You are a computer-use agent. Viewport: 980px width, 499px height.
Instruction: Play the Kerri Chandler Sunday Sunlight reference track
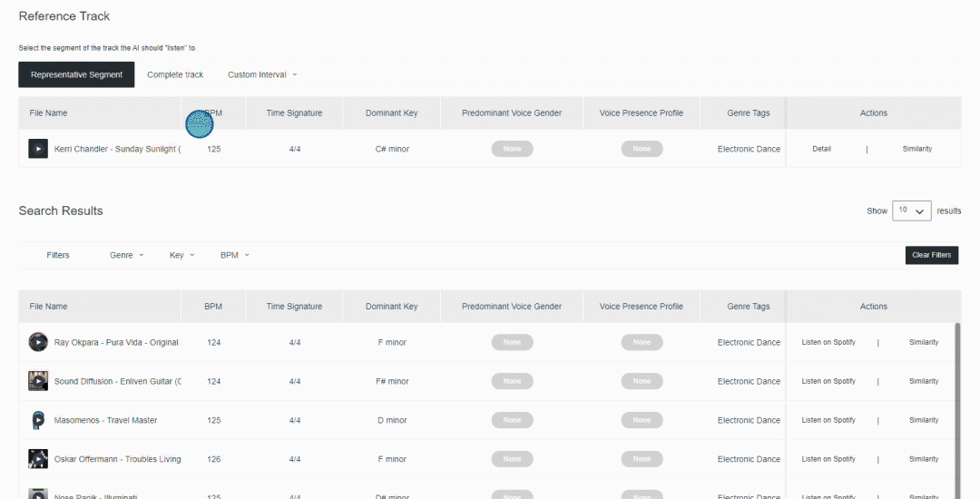(x=38, y=150)
